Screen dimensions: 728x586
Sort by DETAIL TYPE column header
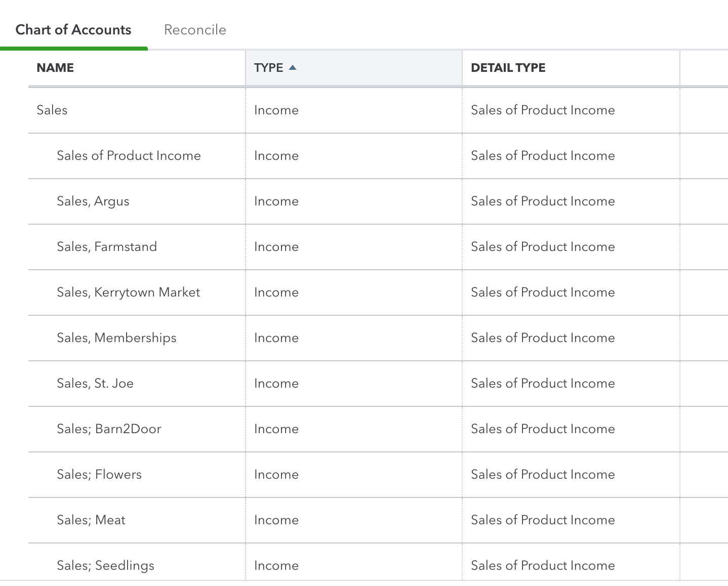coord(508,68)
